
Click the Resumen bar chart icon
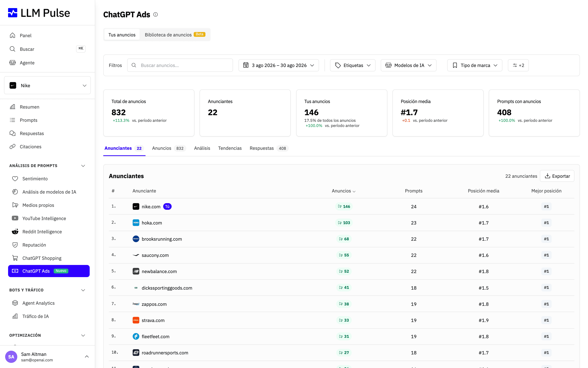(x=12, y=107)
